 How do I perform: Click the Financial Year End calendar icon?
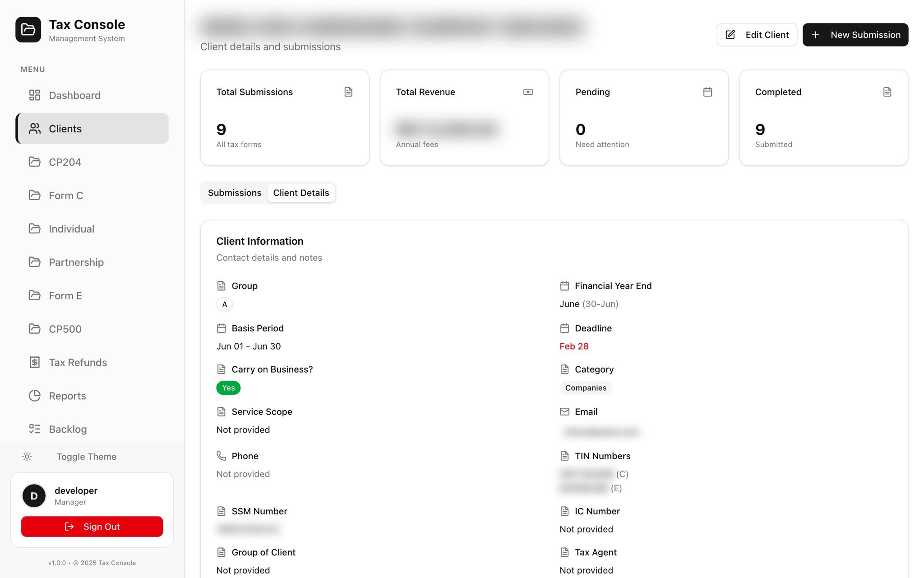564,286
